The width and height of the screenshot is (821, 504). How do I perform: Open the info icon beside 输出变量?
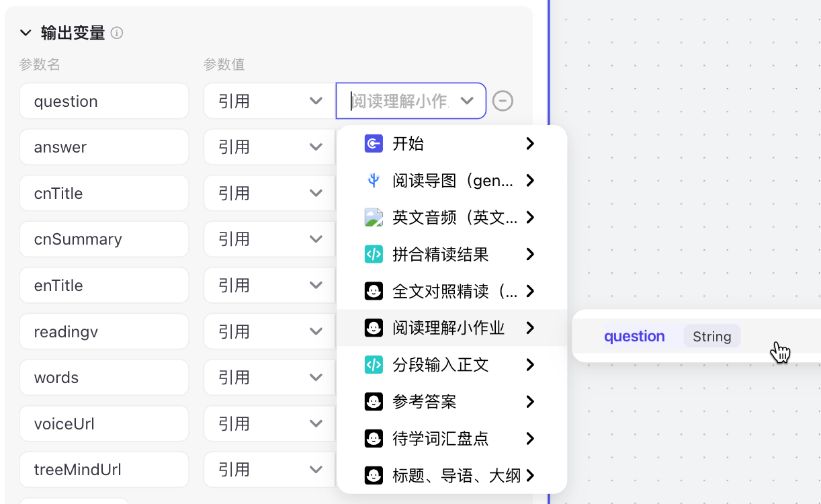[117, 32]
